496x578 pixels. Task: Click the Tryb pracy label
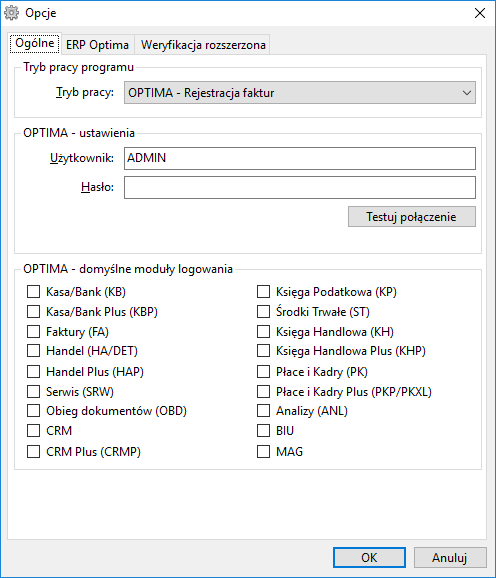click(x=85, y=93)
